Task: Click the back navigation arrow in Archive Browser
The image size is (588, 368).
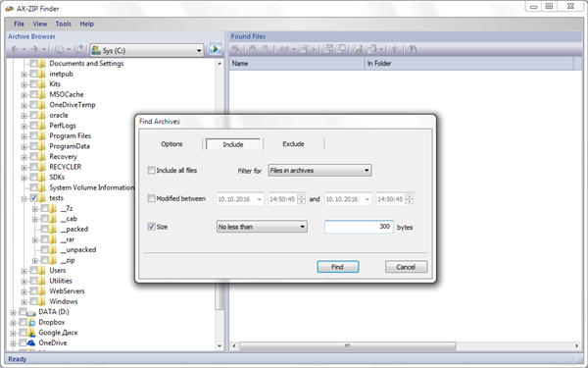Action: [x=15, y=50]
